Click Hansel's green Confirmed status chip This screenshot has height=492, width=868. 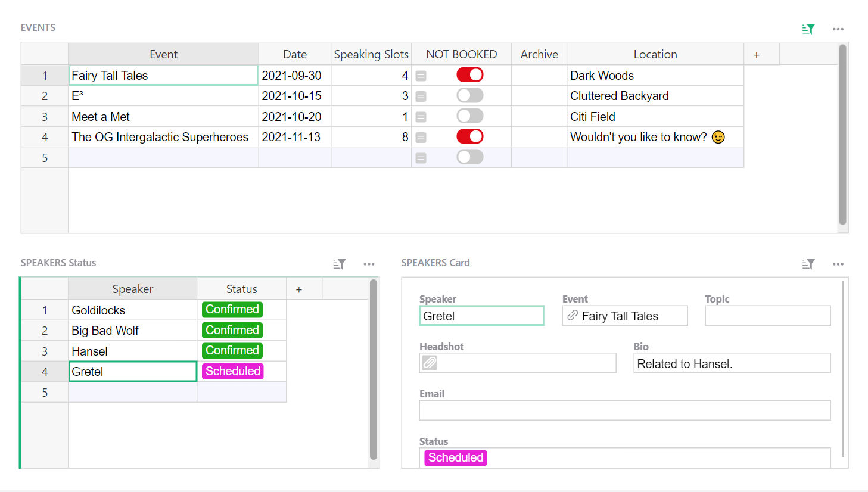tap(232, 350)
